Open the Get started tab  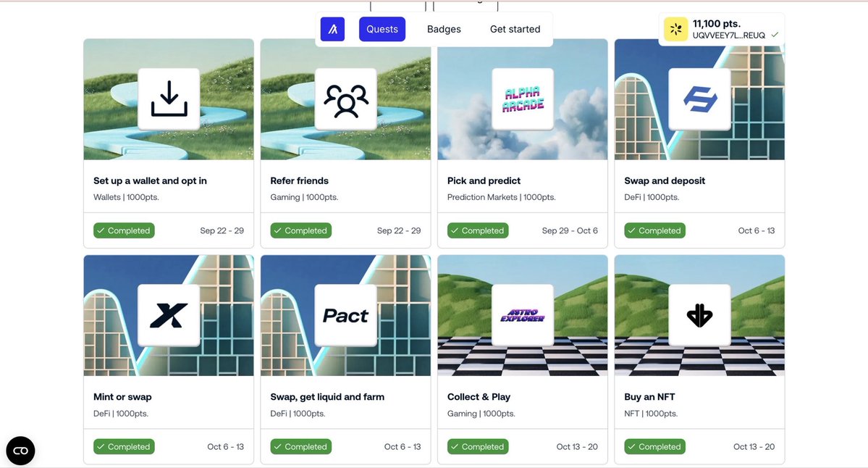click(x=515, y=30)
